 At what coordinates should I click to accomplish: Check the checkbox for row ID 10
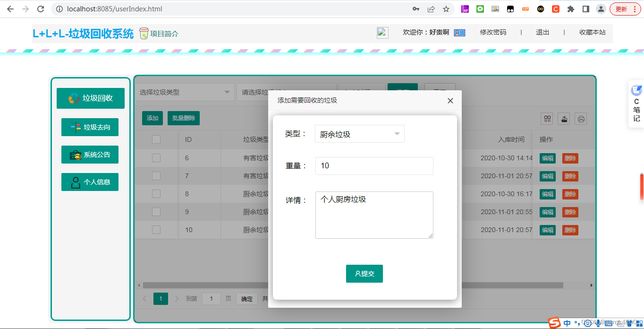click(x=156, y=229)
